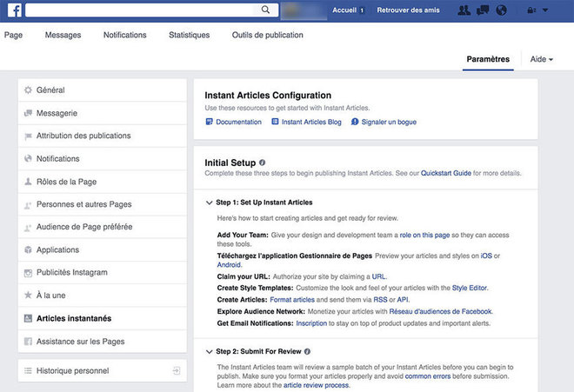Click the globe icon beside sidebar Notifications
Screen dimensions: 574x392
[x=28, y=158]
